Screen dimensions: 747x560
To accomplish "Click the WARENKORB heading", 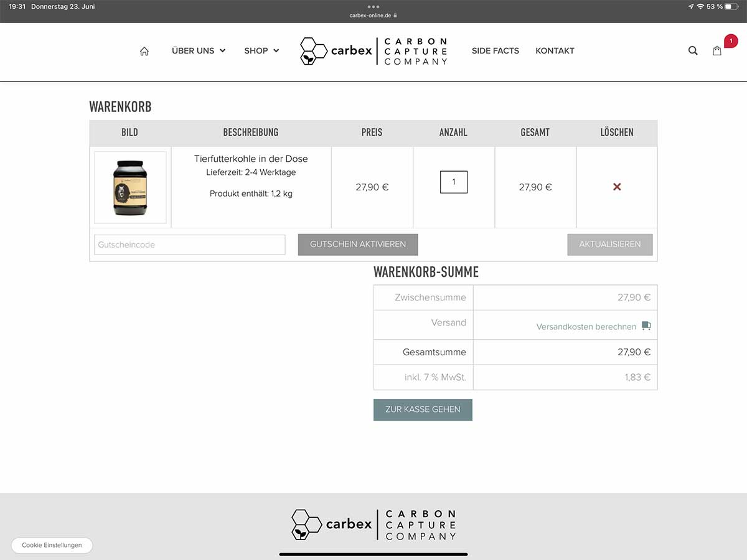I will point(120,106).
